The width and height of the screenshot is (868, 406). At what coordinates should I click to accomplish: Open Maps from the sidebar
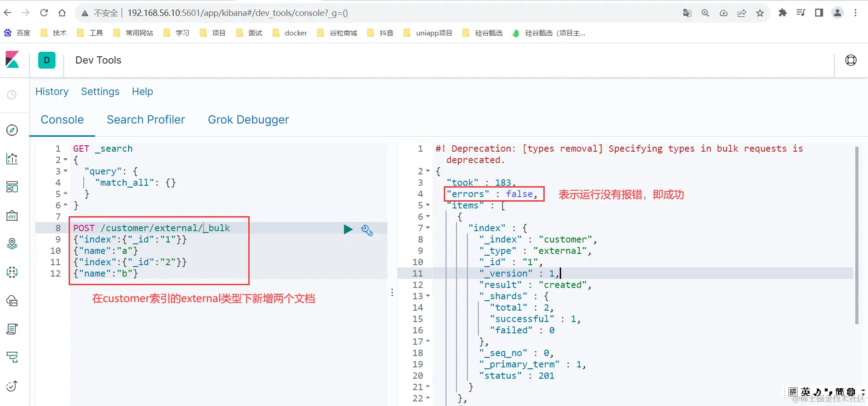(12, 244)
